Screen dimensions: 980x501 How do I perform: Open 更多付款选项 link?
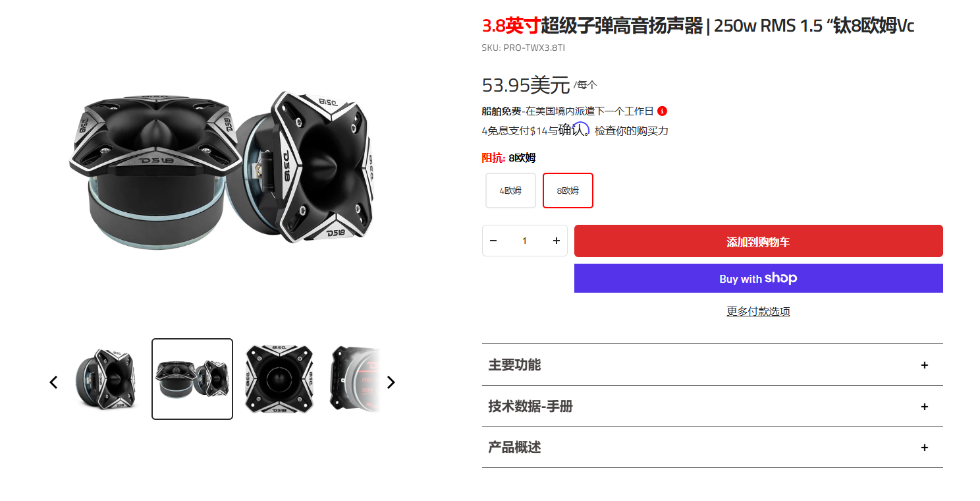pos(758,311)
